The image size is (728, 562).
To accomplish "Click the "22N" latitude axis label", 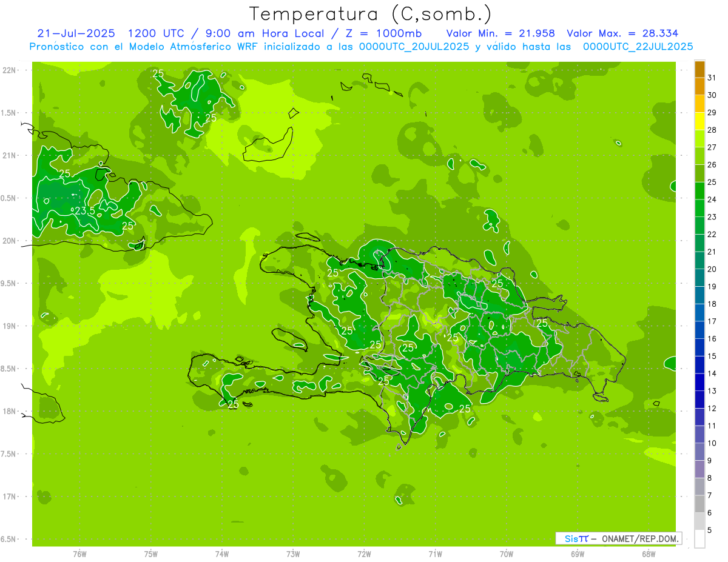I will (x=10, y=70).
